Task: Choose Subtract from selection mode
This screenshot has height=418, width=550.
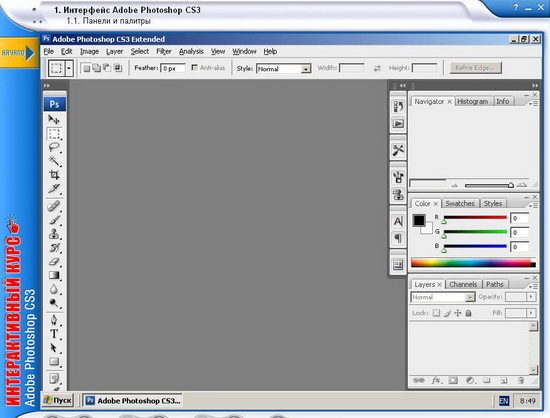Action: (x=107, y=68)
